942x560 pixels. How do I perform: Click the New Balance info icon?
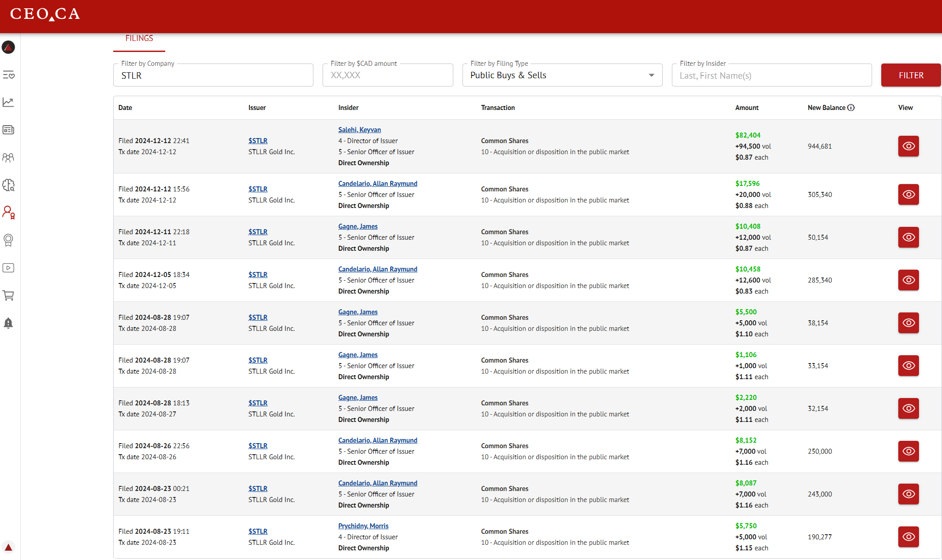851,108
